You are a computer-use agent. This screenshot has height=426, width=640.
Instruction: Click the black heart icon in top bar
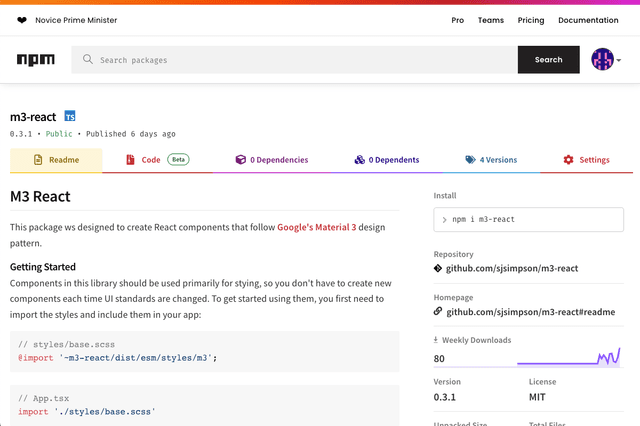(x=22, y=20)
